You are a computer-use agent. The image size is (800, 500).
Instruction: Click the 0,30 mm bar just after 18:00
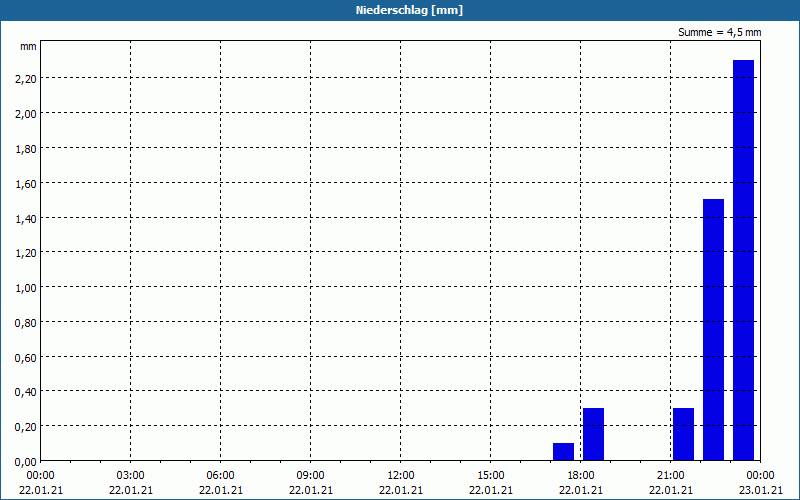(x=593, y=434)
